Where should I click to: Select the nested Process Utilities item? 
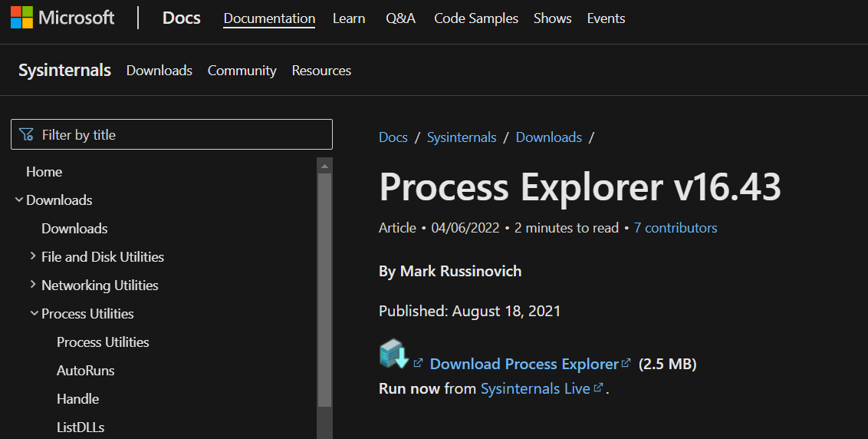click(103, 342)
